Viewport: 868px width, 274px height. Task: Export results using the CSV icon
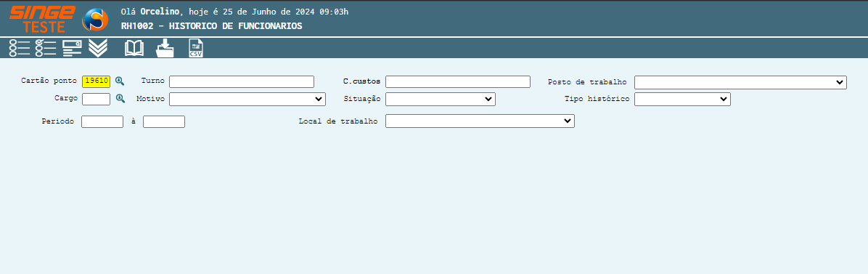(x=196, y=48)
